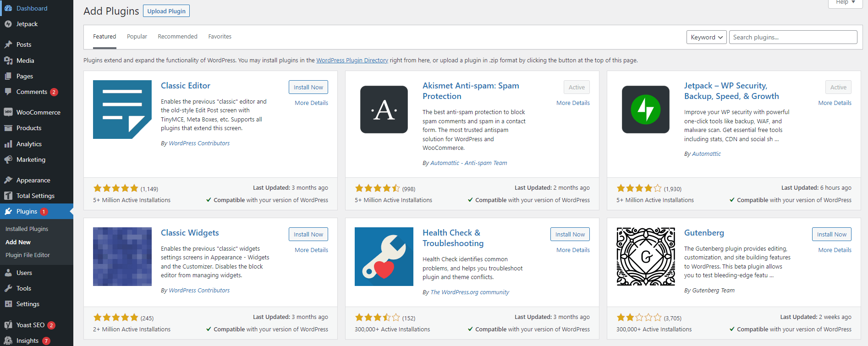Click the Pages icon in sidebar
This screenshot has width=868, height=346.
8,76
